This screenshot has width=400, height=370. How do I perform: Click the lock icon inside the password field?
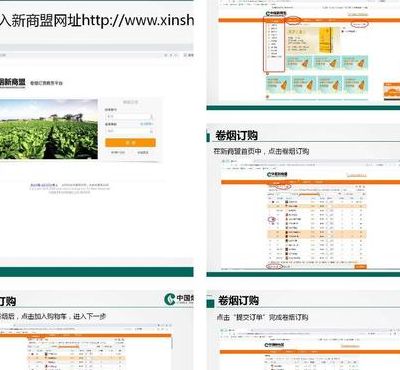(x=151, y=131)
